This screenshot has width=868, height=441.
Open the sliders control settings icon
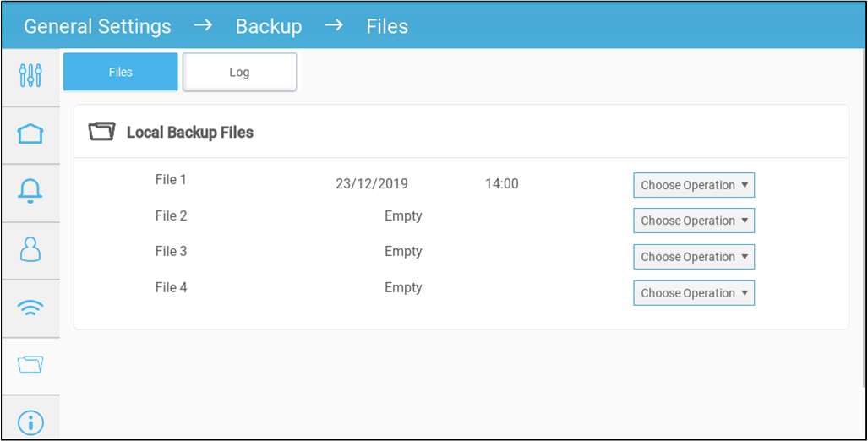pos(30,75)
